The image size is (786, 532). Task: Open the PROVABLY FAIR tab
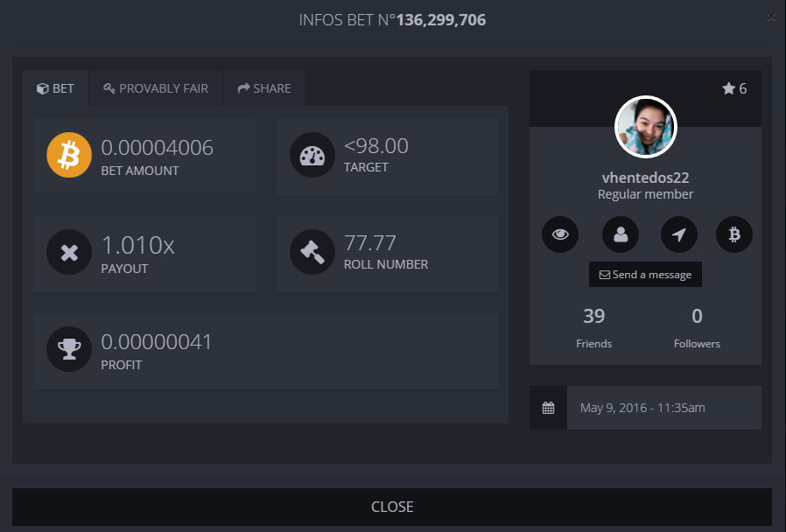[156, 88]
